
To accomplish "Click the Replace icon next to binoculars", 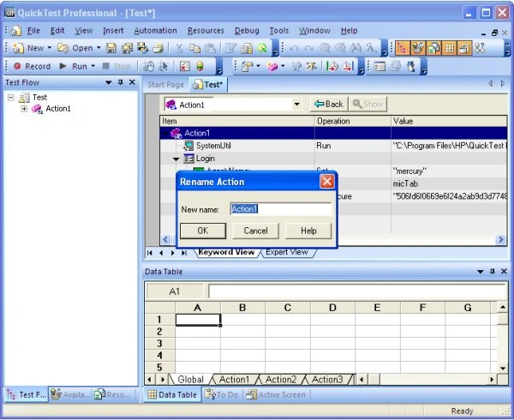I will [x=371, y=48].
